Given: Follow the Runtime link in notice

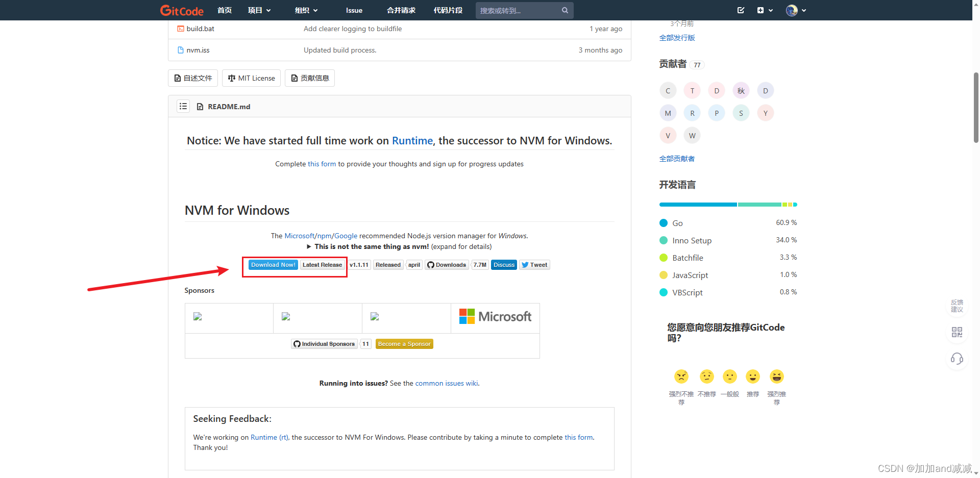Looking at the screenshot, I should click(412, 141).
